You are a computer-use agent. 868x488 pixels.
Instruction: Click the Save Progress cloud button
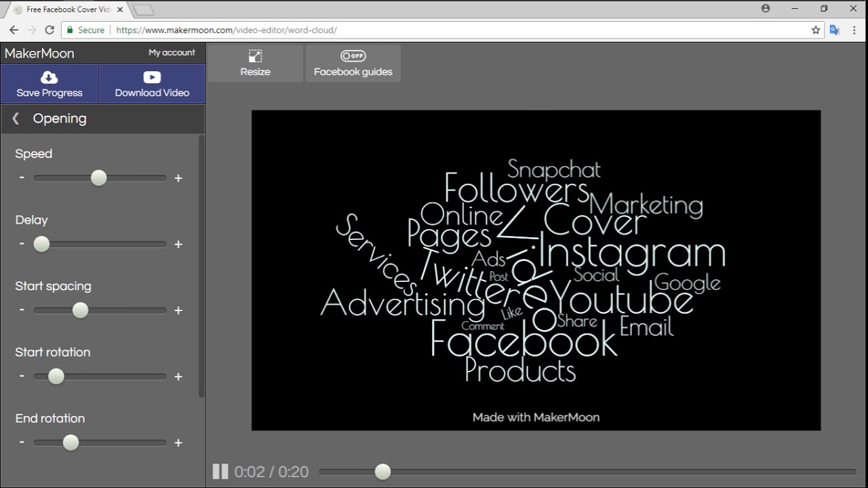(x=50, y=83)
